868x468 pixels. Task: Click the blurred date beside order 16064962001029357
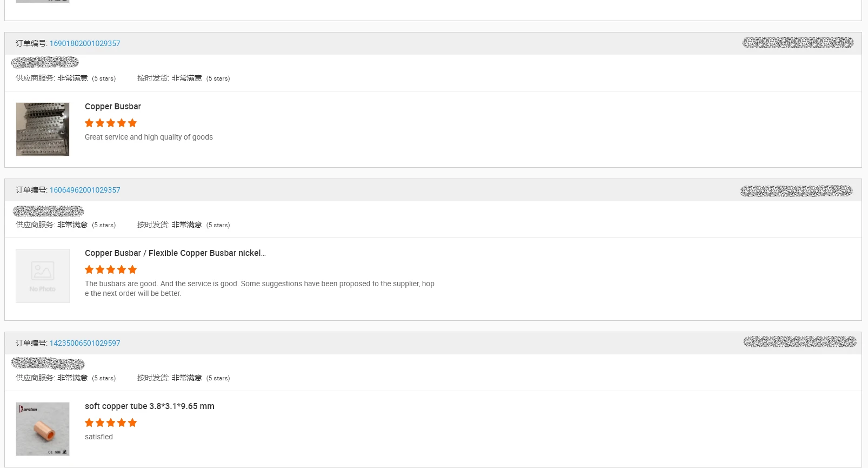[x=796, y=191]
